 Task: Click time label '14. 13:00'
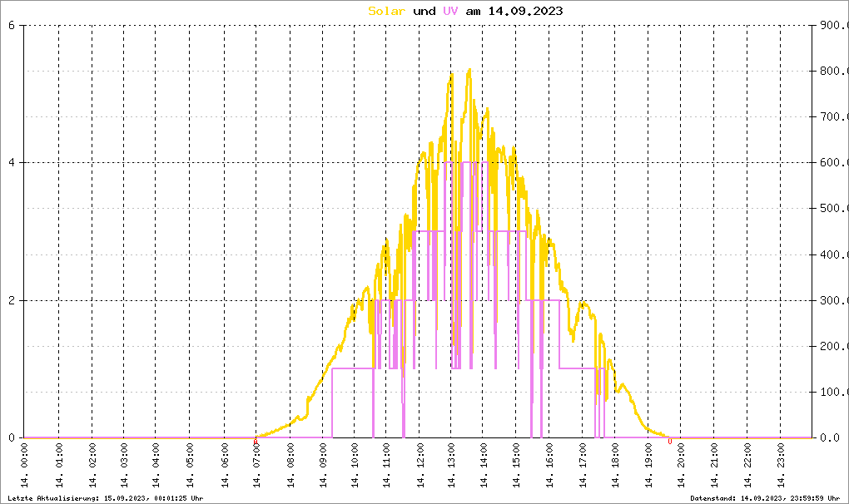click(x=451, y=466)
